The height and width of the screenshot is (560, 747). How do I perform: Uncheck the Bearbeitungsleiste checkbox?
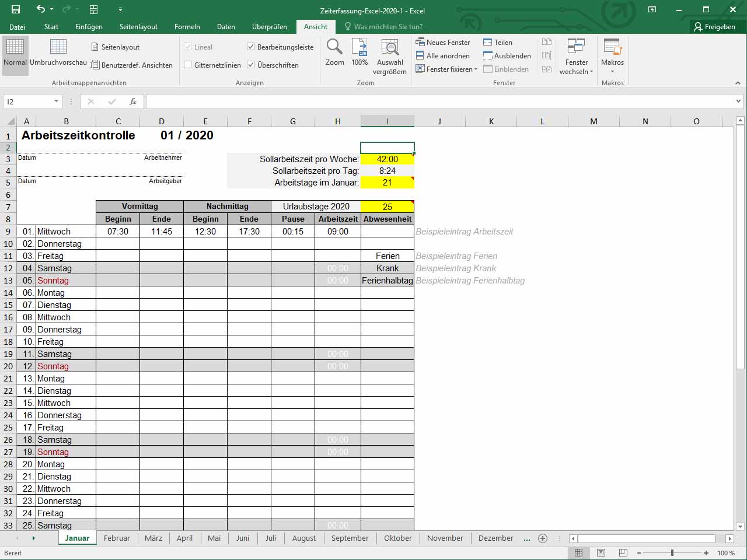[x=251, y=47]
